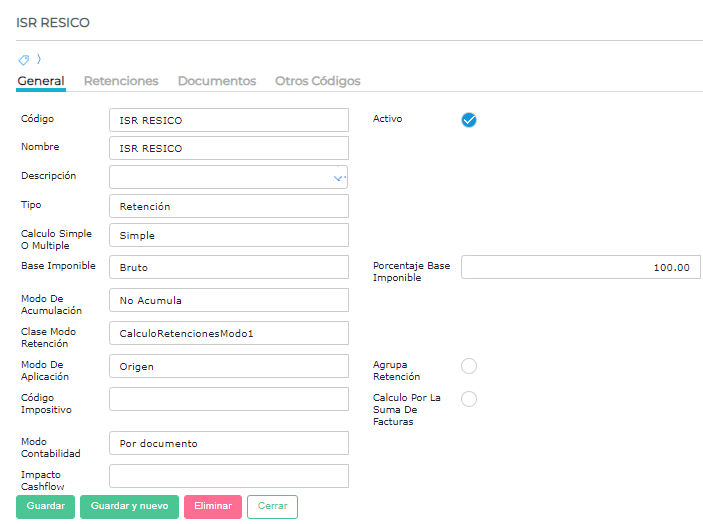Click the Código input field
The width and height of the screenshot is (703, 524).
click(x=228, y=120)
